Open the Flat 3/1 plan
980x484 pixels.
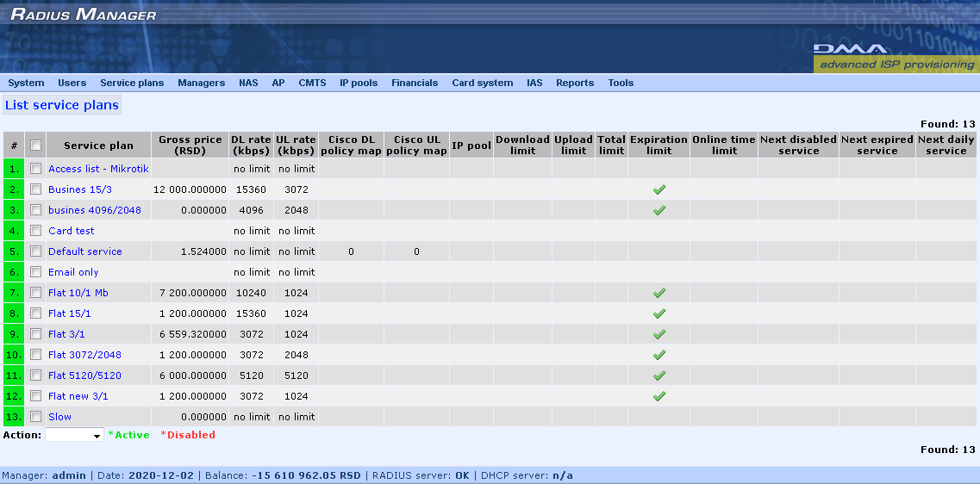tap(66, 333)
